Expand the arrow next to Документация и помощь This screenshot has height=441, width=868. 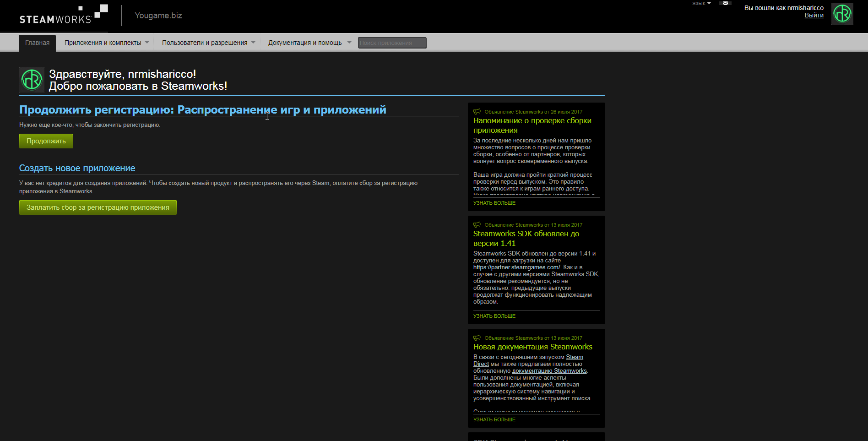point(349,43)
